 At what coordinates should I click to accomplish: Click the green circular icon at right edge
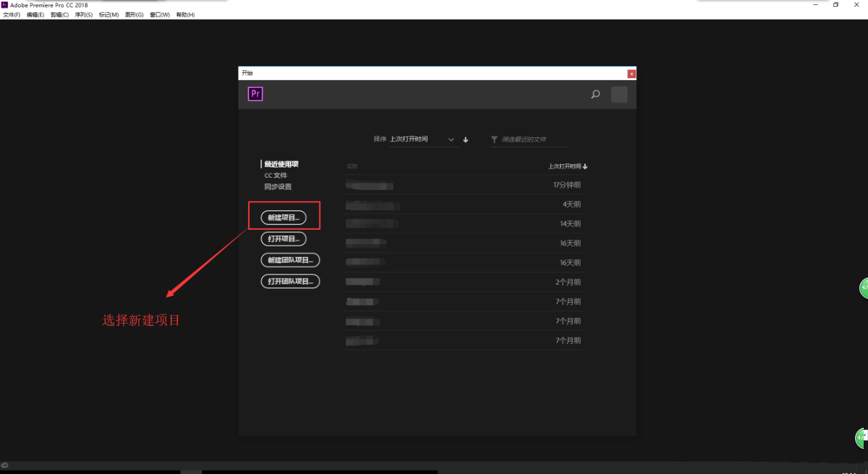(x=863, y=287)
